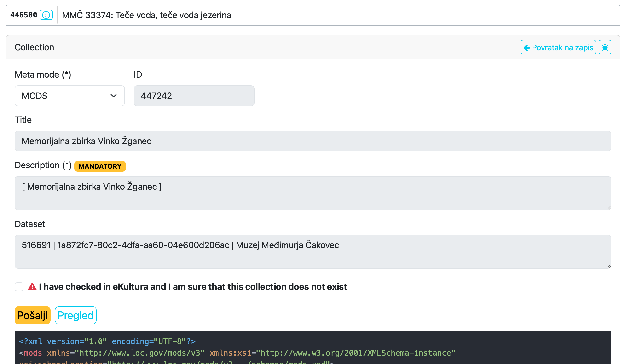
Task: Click the chevron on the Meta mode selector
Action: [114, 96]
